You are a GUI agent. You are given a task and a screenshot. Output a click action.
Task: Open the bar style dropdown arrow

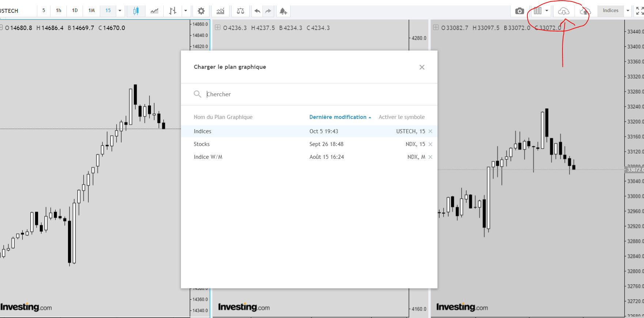(x=186, y=11)
